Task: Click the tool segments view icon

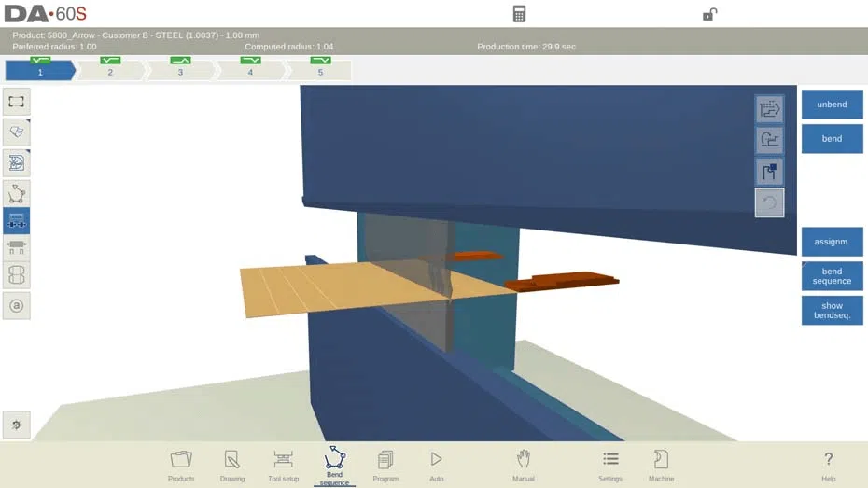Action: coord(17,247)
